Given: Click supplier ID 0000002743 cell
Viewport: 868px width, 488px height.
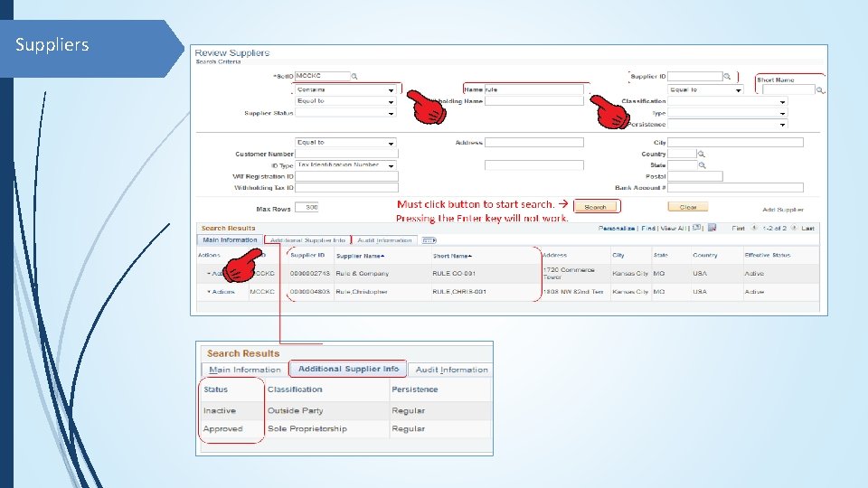Looking at the screenshot, I should [x=309, y=273].
